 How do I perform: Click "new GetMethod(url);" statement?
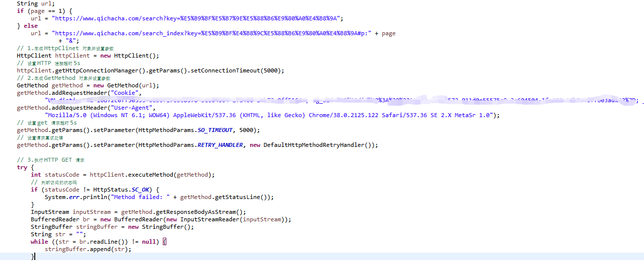88,85
